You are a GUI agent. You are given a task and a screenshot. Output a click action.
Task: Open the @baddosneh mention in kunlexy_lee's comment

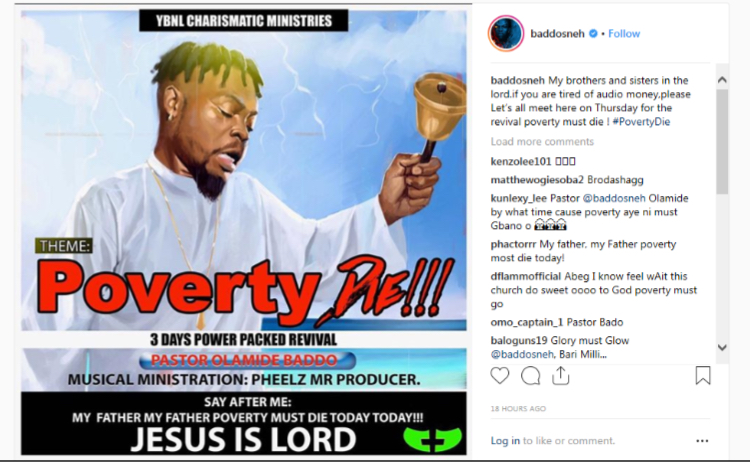[x=614, y=198]
